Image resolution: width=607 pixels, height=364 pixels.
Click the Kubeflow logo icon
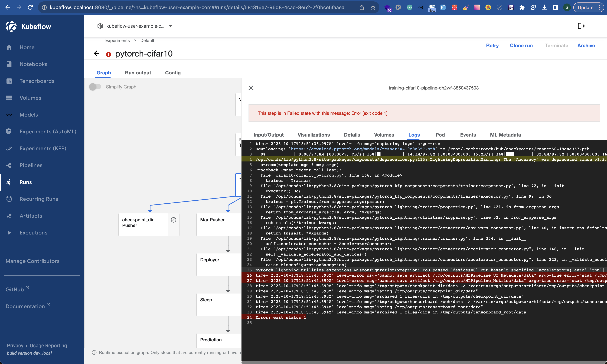(x=11, y=26)
